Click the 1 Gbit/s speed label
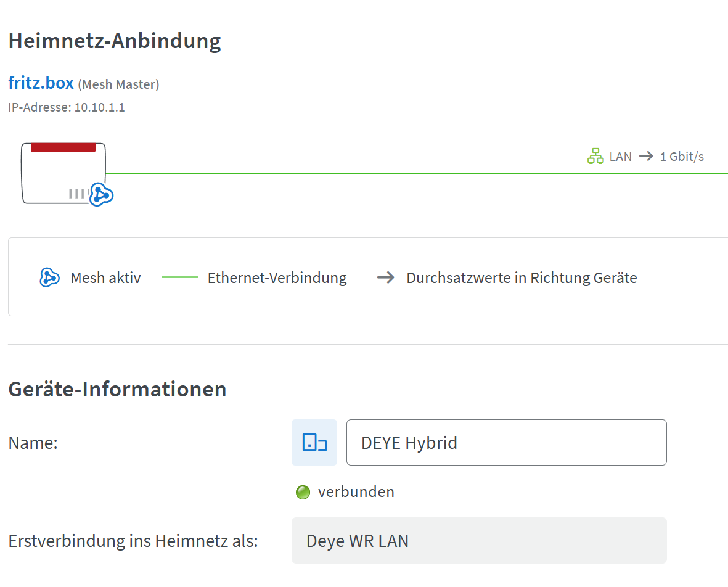Viewport: 728px width, 587px height. click(x=682, y=157)
